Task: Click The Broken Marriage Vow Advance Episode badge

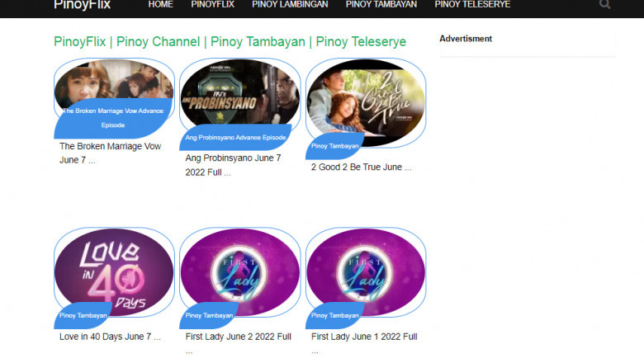Action: [113, 117]
